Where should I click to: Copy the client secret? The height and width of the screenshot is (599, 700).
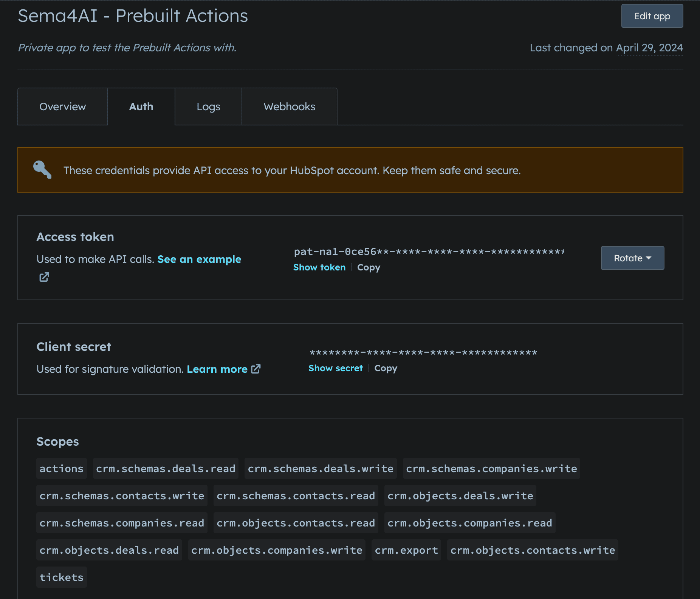coord(386,368)
